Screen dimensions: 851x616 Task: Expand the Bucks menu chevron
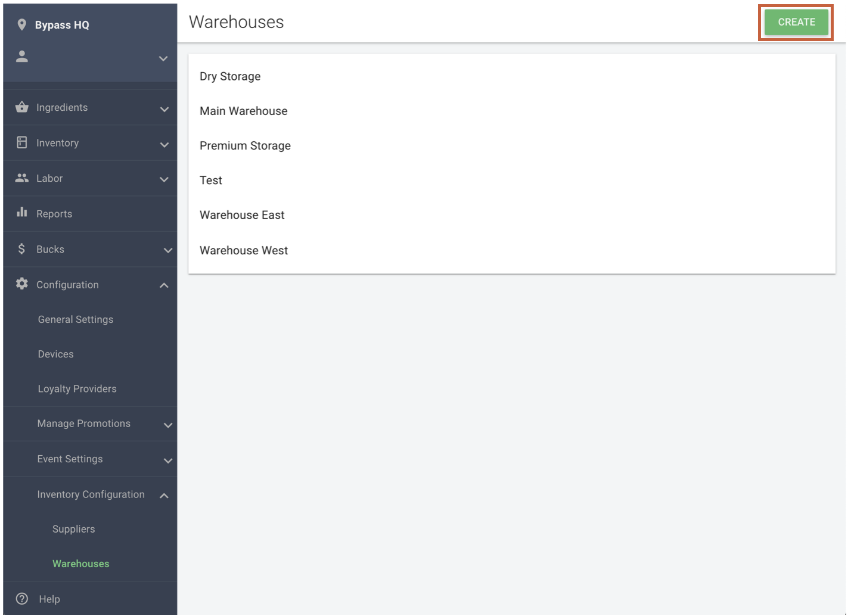tap(168, 250)
